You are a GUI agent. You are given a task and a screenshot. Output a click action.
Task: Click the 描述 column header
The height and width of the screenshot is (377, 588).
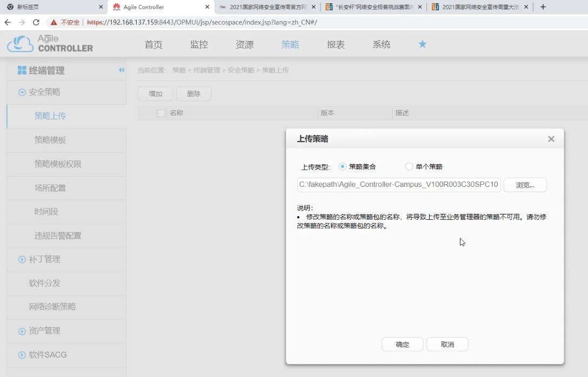[x=402, y=113]
